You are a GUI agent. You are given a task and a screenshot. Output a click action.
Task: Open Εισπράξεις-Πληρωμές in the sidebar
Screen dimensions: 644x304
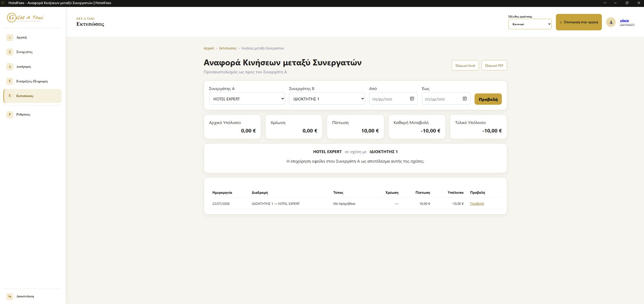point(32,81)
